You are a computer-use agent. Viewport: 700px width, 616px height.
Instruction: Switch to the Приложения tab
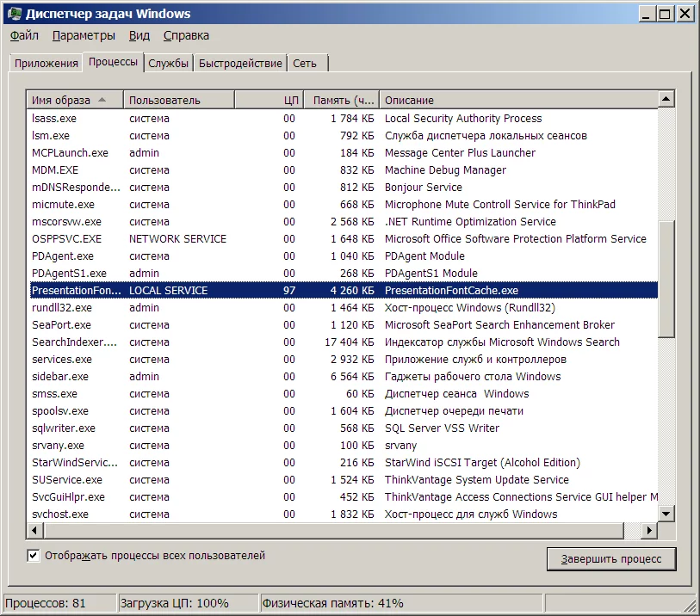46,64
